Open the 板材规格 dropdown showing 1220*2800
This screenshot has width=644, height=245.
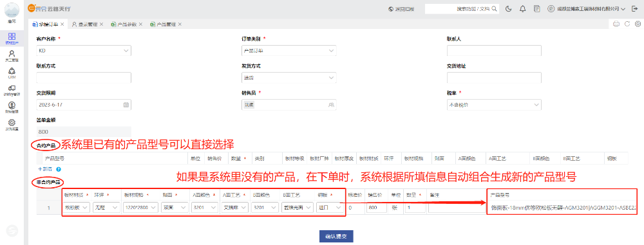click(x=140, y=208)
